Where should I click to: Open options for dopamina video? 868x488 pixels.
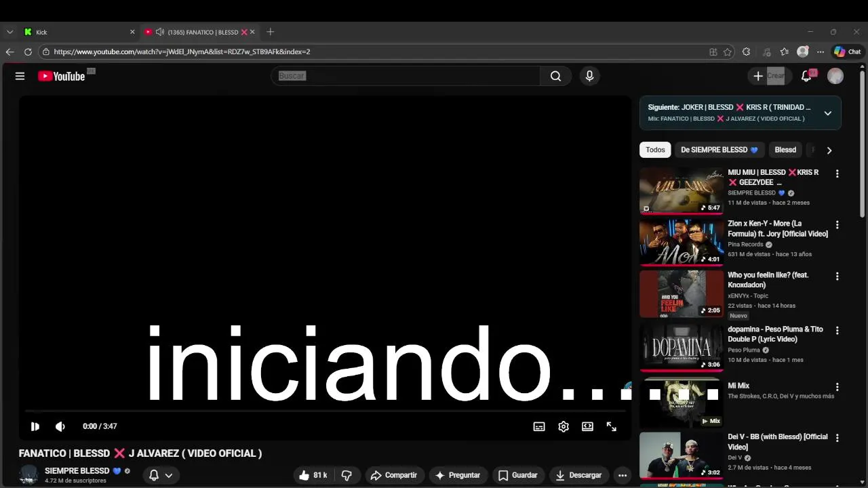[x=837, y=331]
